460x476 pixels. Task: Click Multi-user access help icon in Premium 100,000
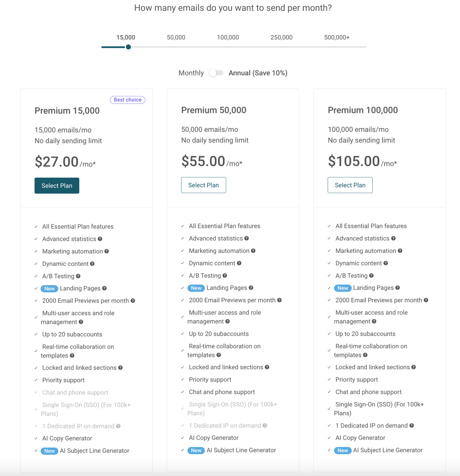[374, 322]
